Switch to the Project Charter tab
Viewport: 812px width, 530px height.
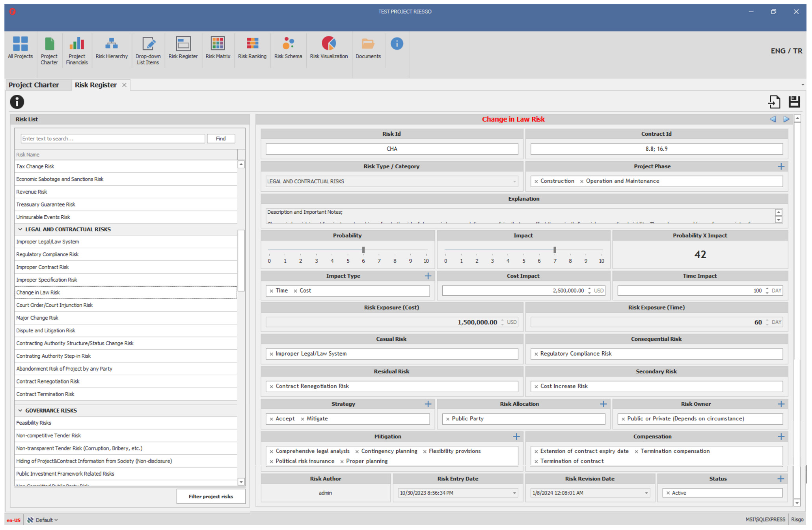(x=34, y=85)
